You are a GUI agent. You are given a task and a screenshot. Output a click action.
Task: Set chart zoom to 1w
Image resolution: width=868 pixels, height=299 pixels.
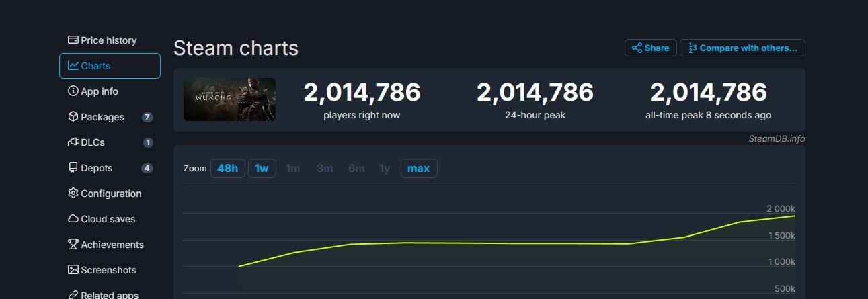click(262, 168)
